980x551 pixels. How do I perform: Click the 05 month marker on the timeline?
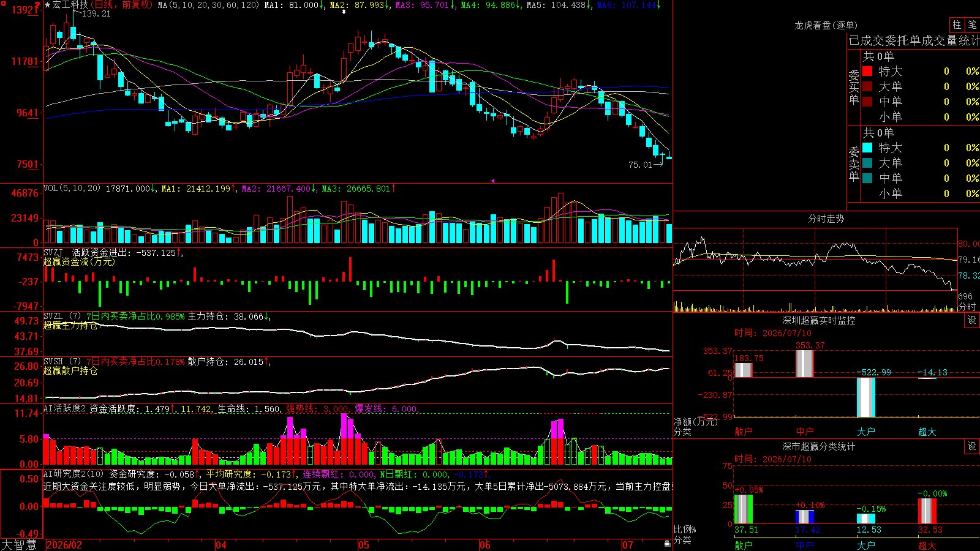click(363, 545)
